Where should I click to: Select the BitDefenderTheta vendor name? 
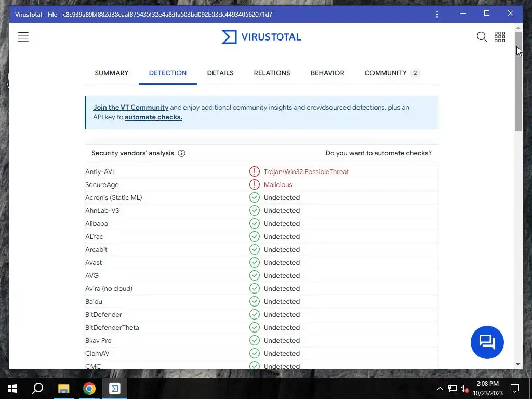[x=112, y=327]
